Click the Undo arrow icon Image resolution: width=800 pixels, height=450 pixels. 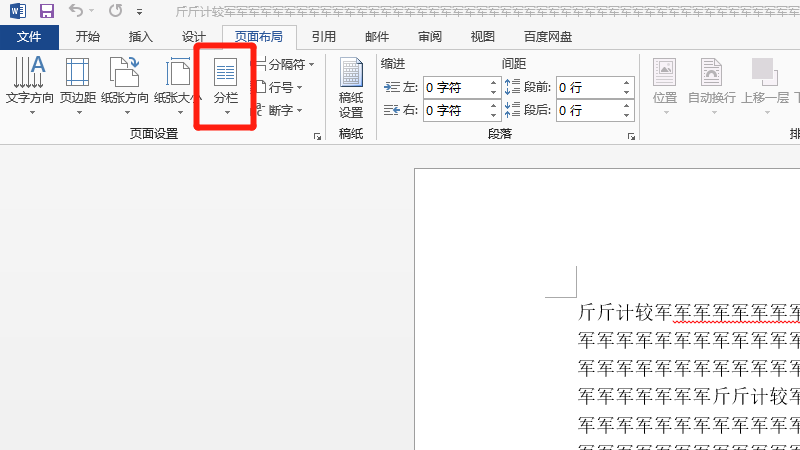pos(77,12)
